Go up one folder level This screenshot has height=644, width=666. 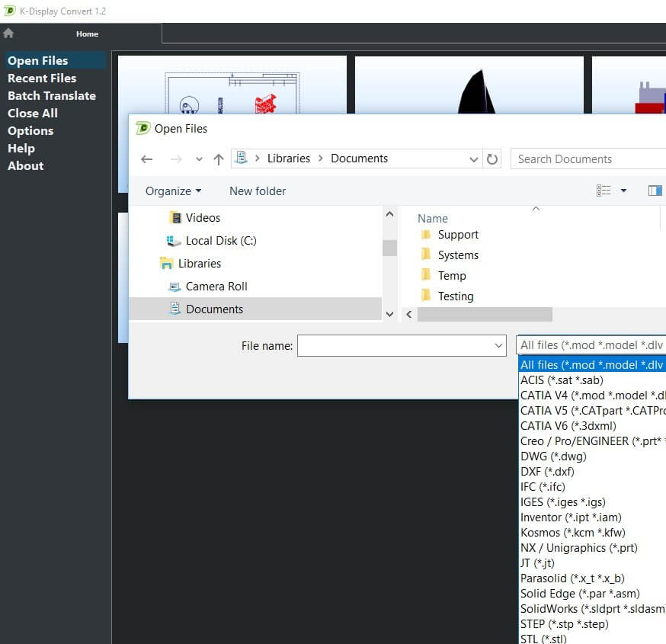219,159
